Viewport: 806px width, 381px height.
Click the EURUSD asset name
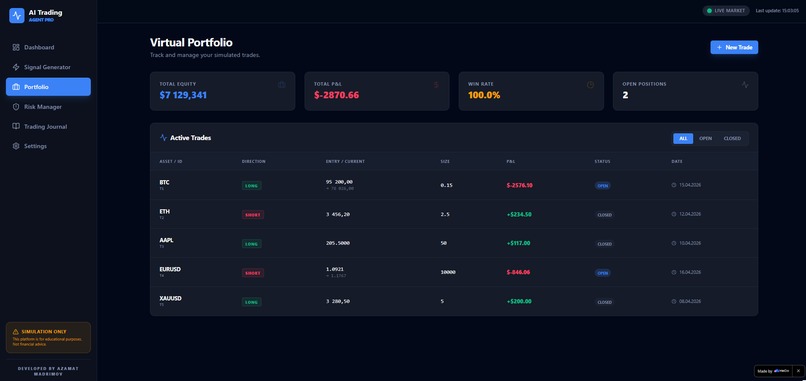pos(170,269)
